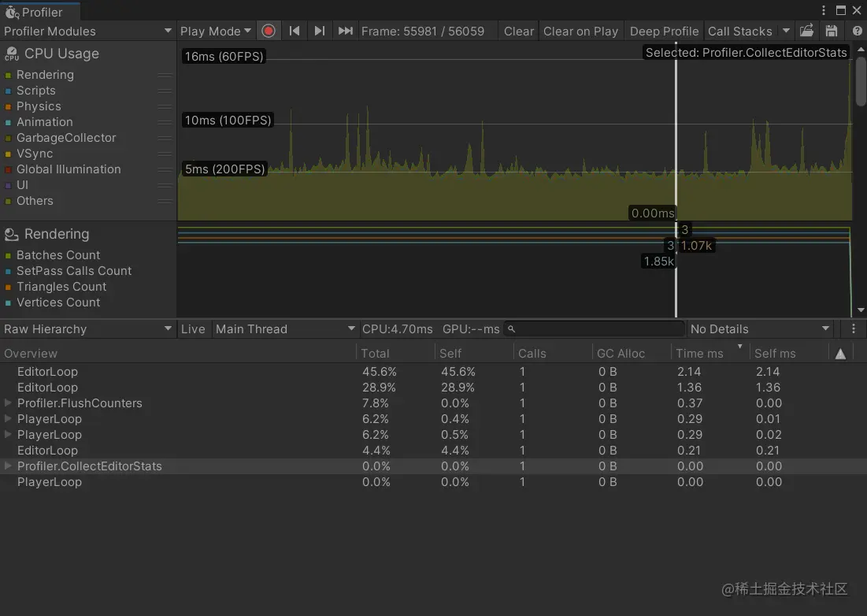This screenshot has width=867, height=616.
Task: Click the Rendering module icon
Action: click(12, 235)
